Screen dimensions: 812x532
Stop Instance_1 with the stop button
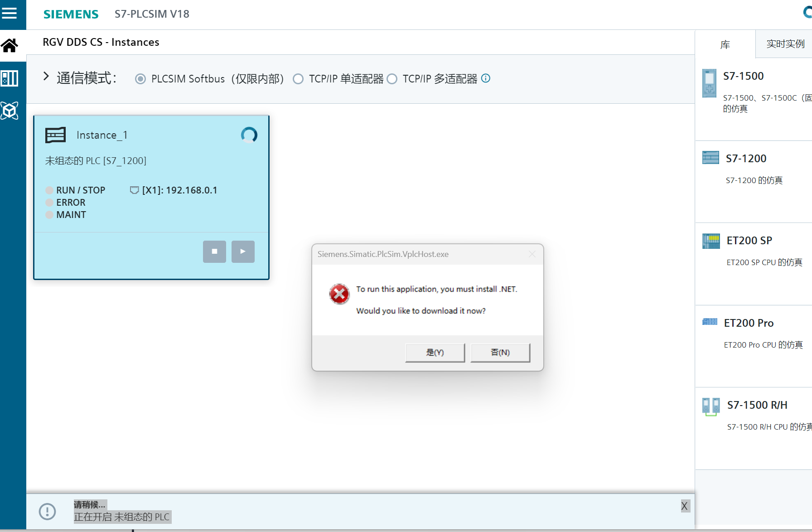coord(214,251)
